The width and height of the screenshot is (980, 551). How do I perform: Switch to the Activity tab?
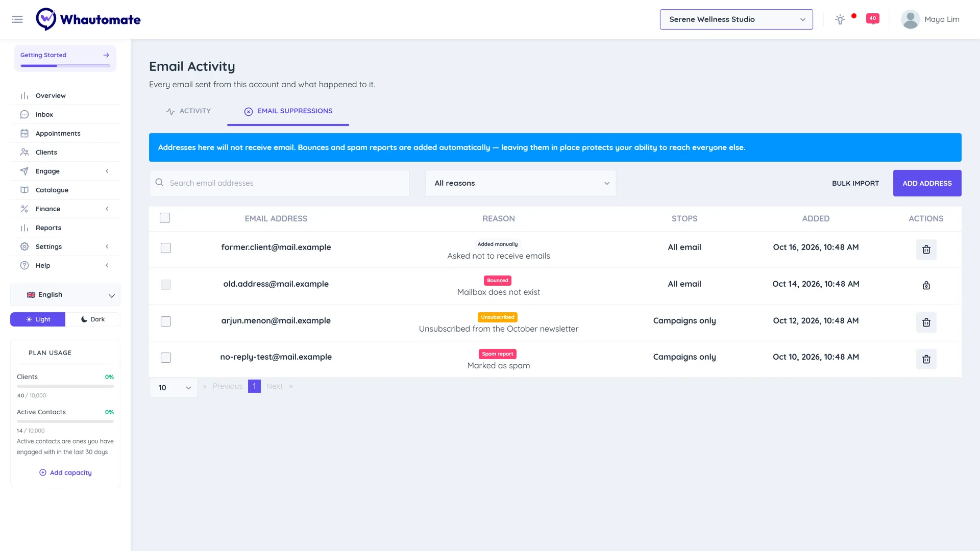[x=188, y=111]
